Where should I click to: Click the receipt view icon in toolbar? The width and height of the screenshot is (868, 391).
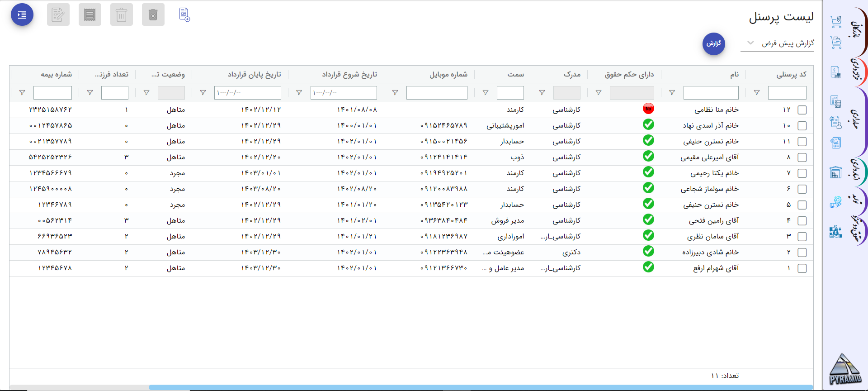[90, 15]
